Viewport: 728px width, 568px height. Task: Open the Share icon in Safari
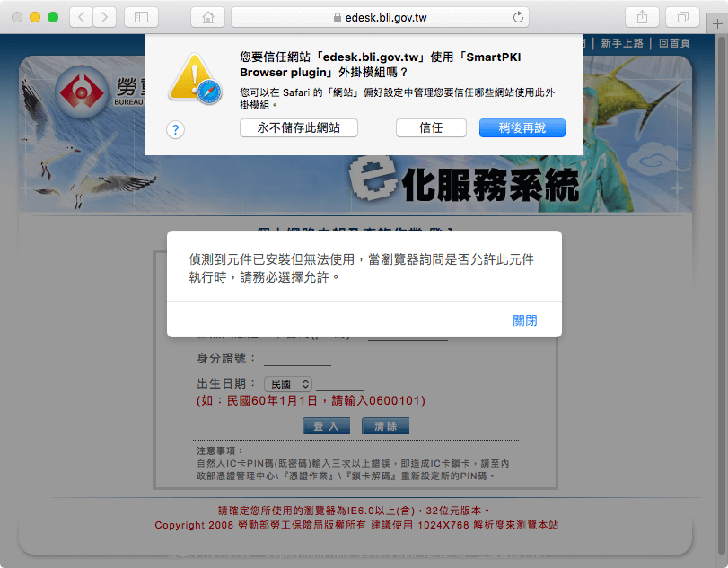(x=641, y=15)
